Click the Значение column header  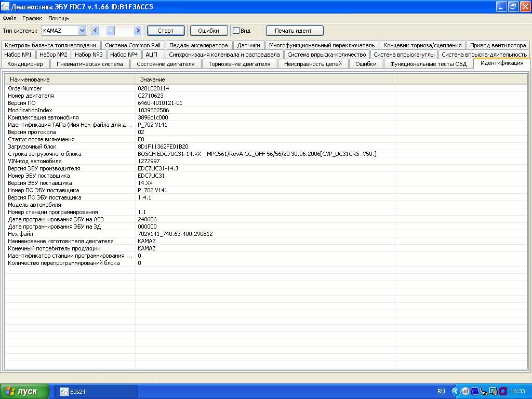point(152,79)
